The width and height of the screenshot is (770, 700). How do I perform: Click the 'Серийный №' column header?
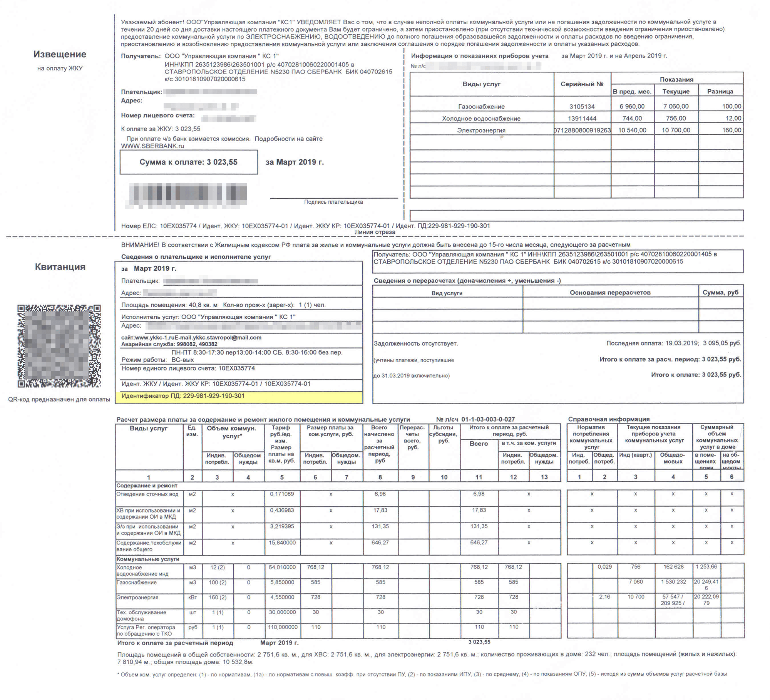(x=582, y=84)
